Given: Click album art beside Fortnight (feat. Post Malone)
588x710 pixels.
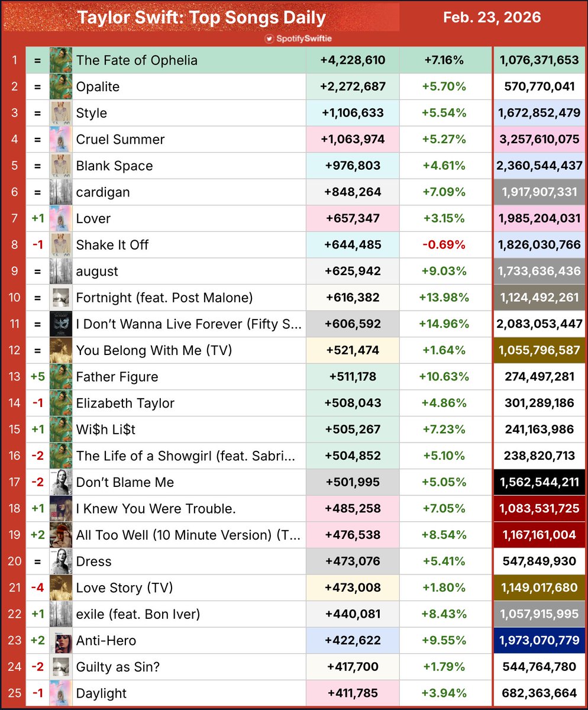Looking at the screenshot, I should [61, 298].
